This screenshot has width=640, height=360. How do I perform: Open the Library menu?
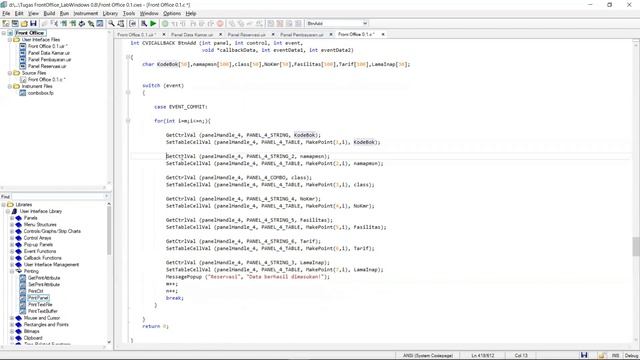click(x=110, y=13)
